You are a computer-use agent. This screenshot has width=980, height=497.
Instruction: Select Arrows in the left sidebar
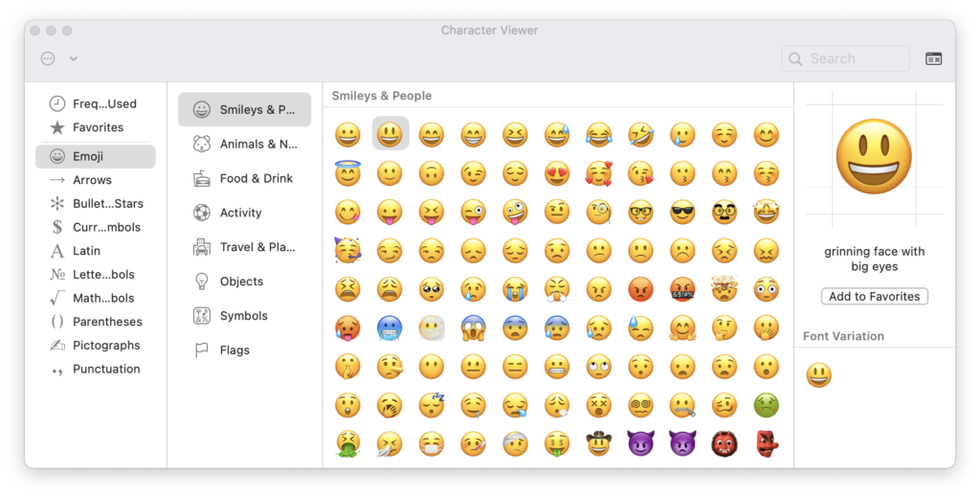[93, 180]
